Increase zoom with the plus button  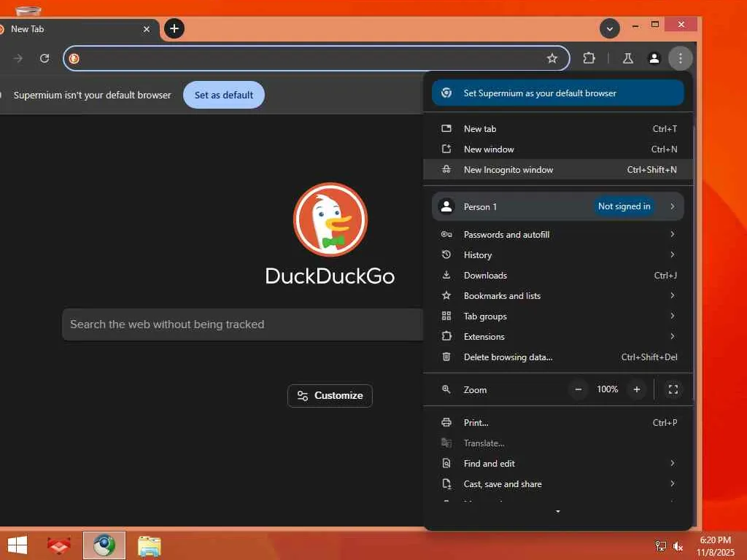coord(636,389)
